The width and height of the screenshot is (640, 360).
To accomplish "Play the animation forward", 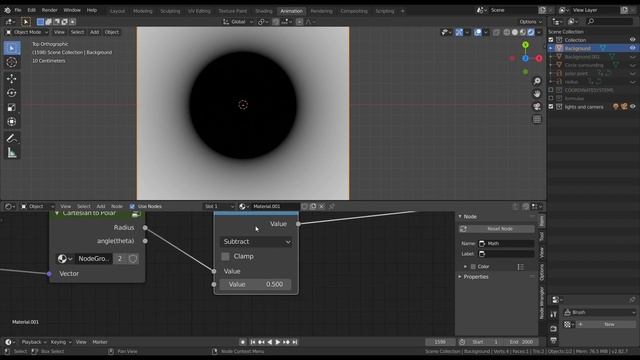I will click(x=278, y=342).
